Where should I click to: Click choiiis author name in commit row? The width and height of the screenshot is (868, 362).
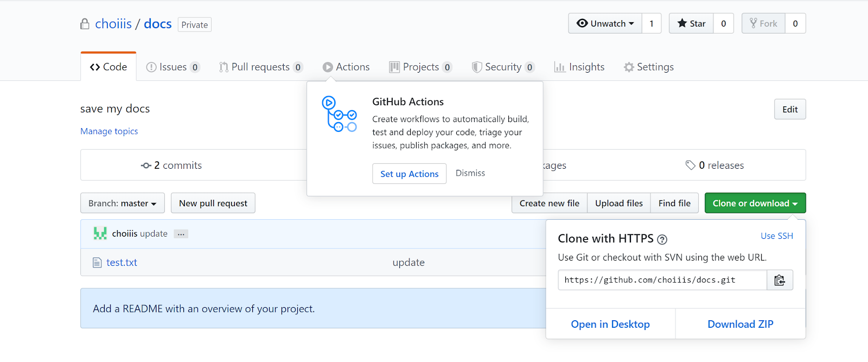[125, 234]
